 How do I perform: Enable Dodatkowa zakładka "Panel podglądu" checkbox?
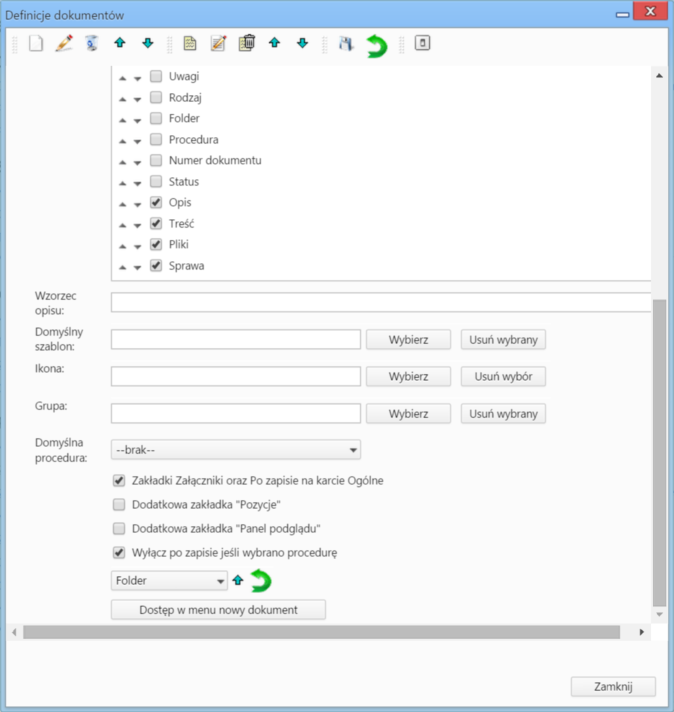click(x=119, y=529)
